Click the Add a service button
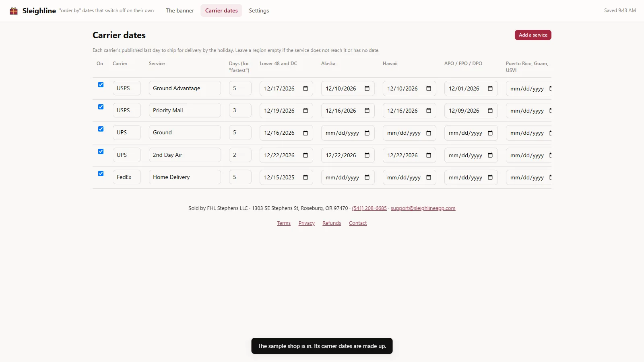The height and width of the screenshot is (362, 644). 533,35
